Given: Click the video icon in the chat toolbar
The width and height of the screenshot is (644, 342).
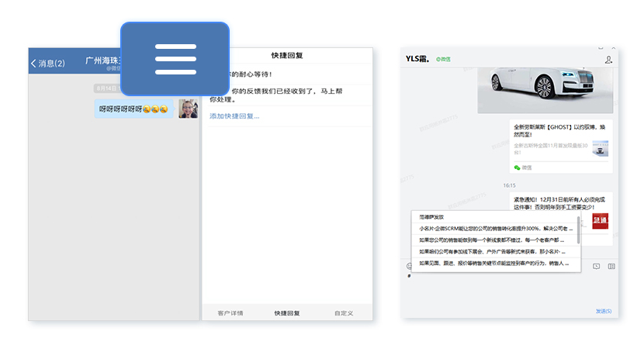Looking at the screenshot, I should pyautogui.click(x=596, y=266).
